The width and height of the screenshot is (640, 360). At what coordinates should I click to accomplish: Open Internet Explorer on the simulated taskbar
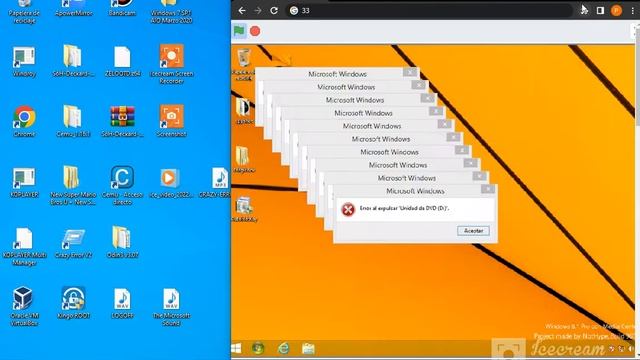283,348
